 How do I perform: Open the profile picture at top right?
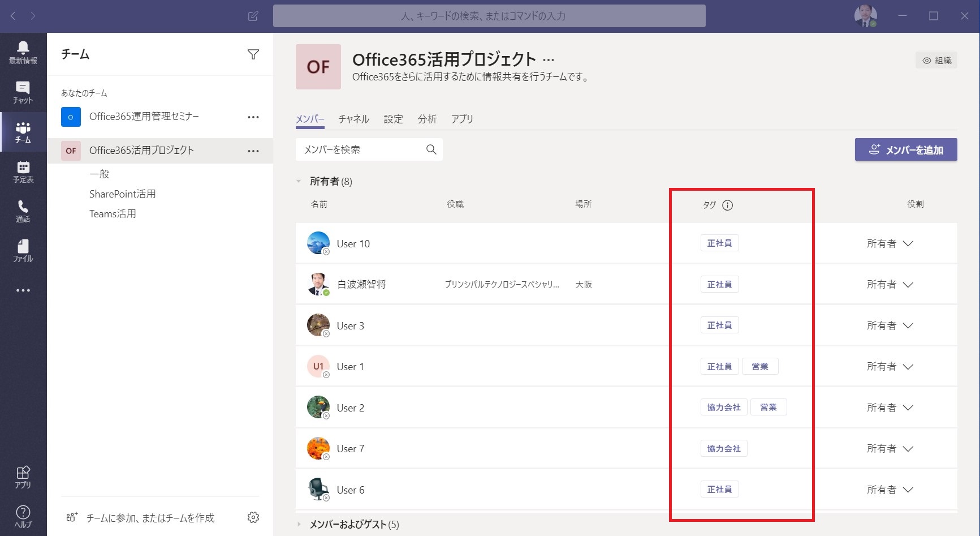pos(865,16)
